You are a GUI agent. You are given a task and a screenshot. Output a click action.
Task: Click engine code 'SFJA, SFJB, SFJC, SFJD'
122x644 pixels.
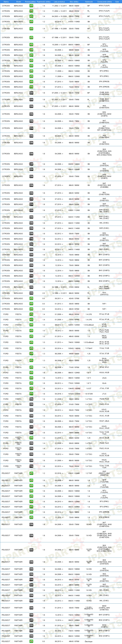[x=104, y=343]
